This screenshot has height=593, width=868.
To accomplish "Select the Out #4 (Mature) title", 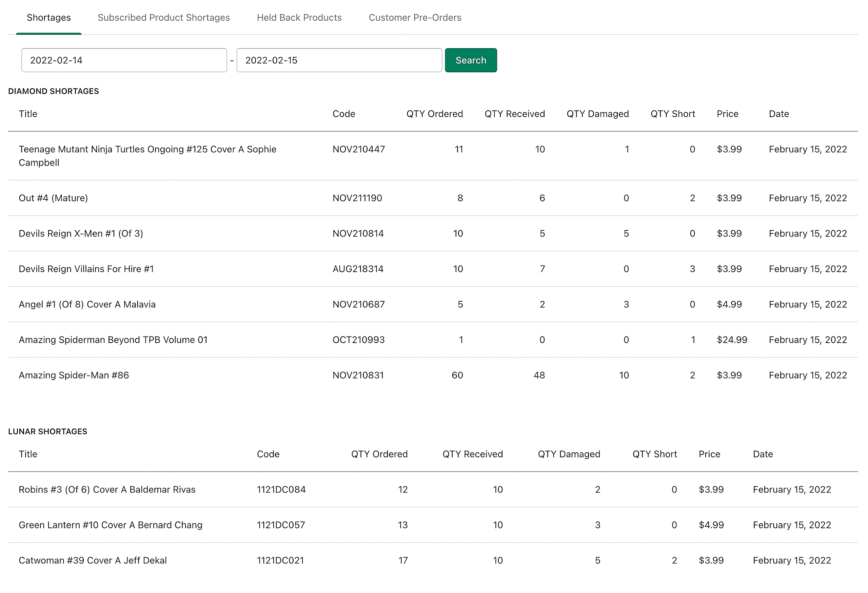I will pos(54,198).
